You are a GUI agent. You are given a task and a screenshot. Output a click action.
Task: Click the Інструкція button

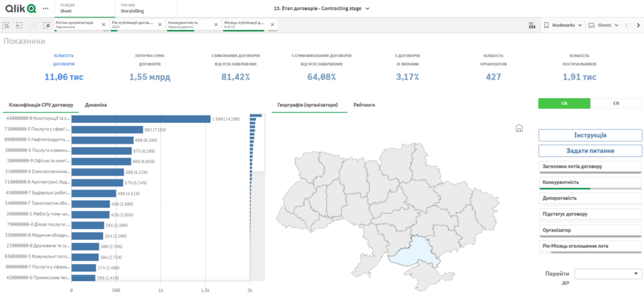590,135
